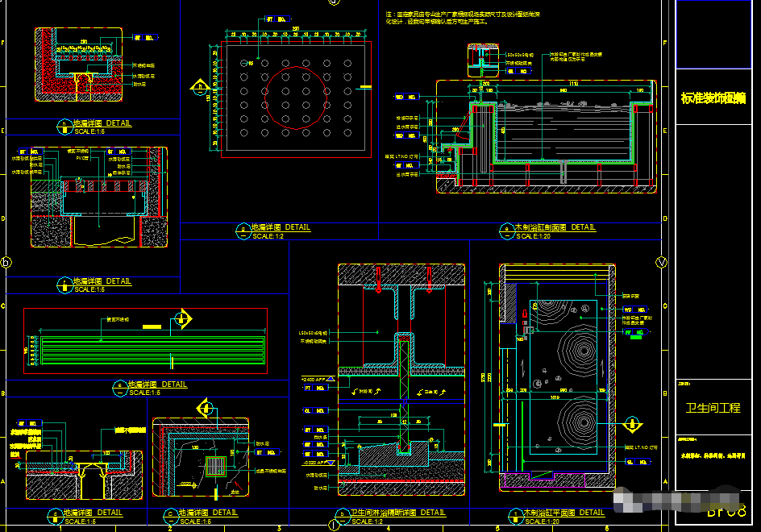Click the 木制浴缸平面图 DETAIL title
The image size is (761, 532).
(x=564, y=513)
